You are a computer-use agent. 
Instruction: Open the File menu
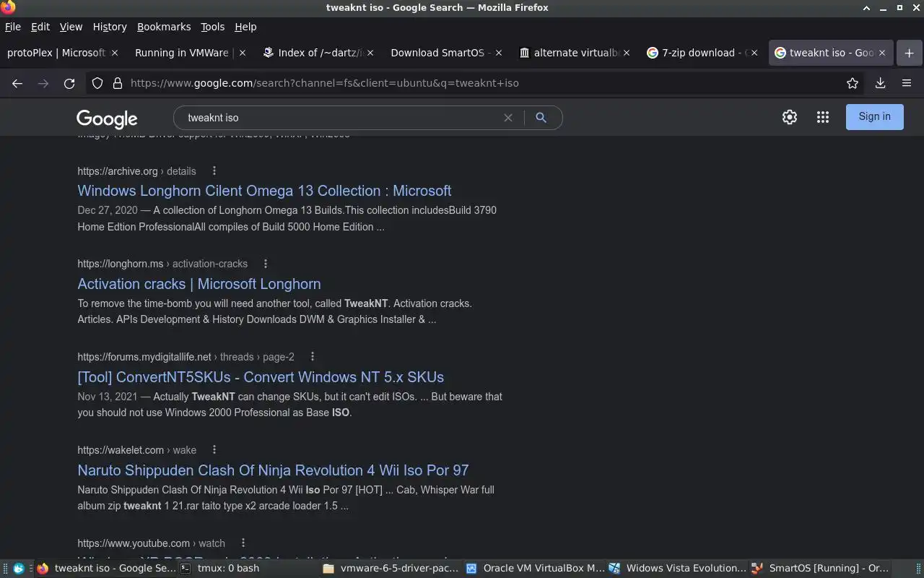(x=13, y=27)
